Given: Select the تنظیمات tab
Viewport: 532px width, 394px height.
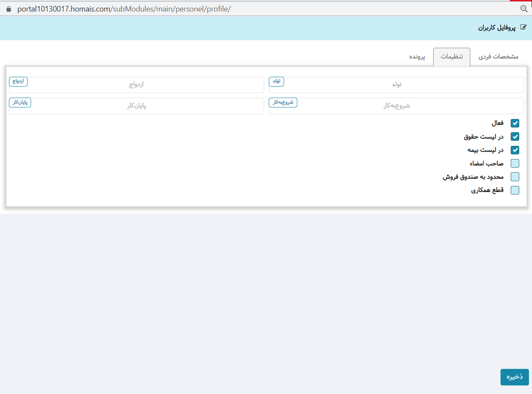Looking at the screenshot, I should (451, 57).
